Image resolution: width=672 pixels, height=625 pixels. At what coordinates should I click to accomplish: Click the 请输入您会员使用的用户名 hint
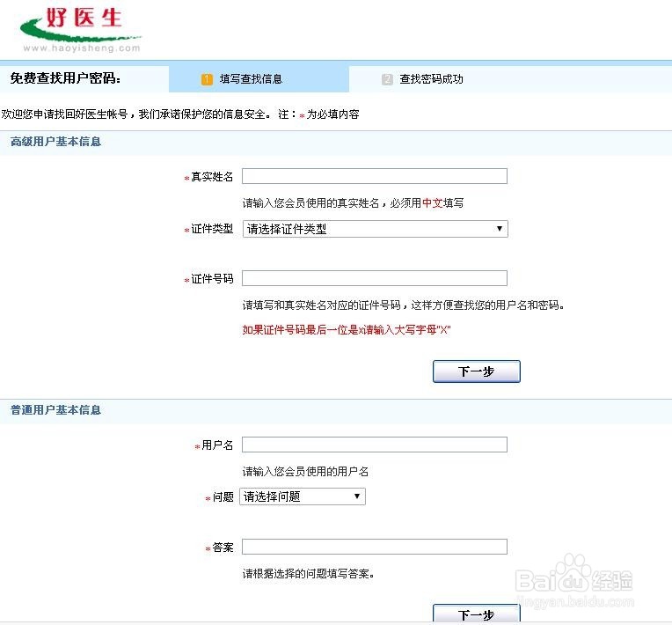(305, 472)
